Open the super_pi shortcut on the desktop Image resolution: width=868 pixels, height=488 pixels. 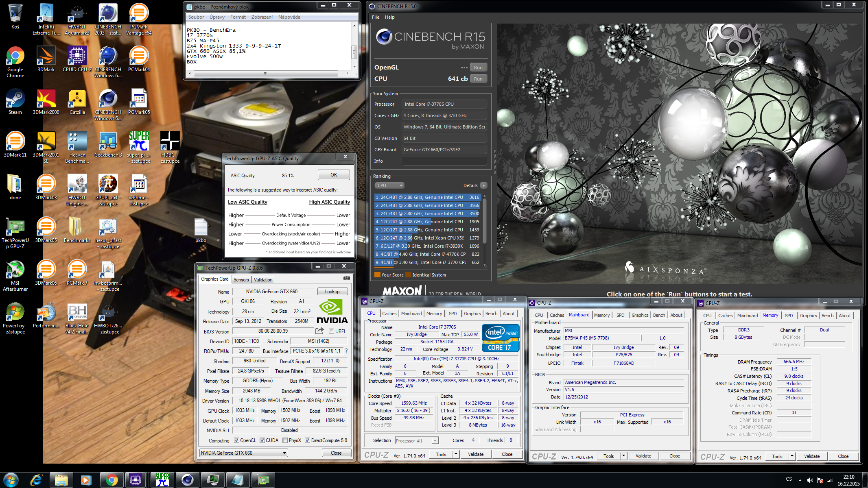[139, 147]
